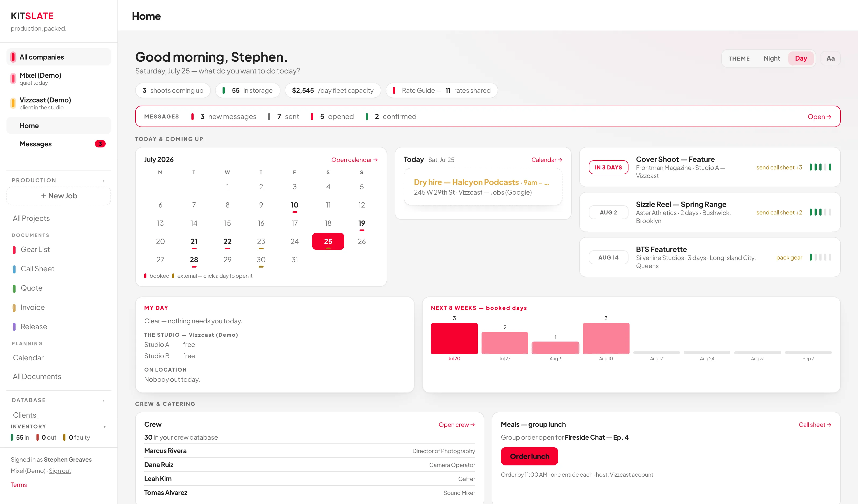Click the Aug 10 booked days bar
This screenshot has width=858, height=504.
[x=606, y=338]
